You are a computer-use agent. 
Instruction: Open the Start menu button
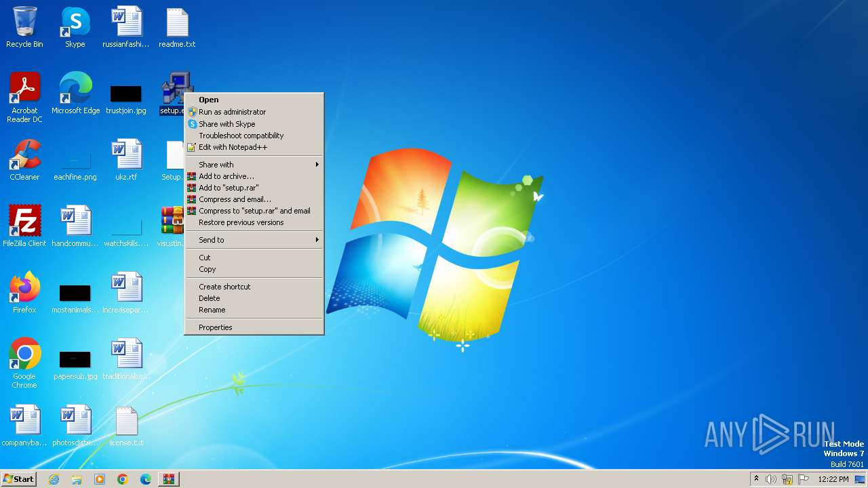[18, 479]
